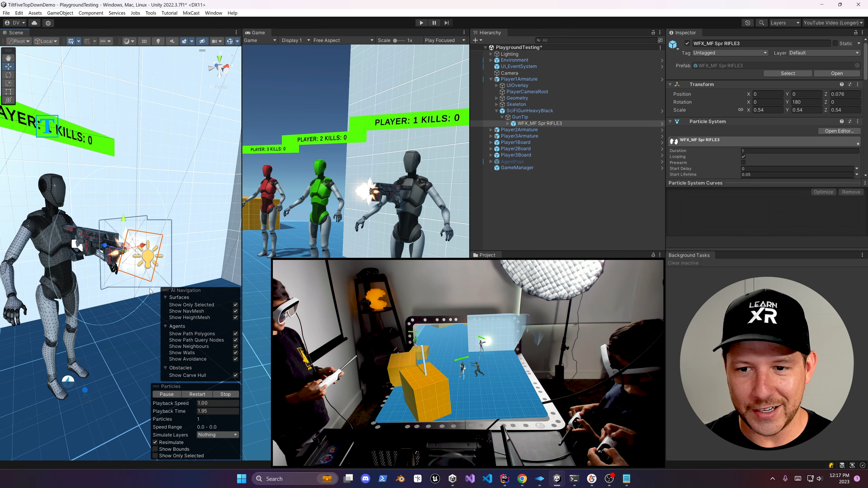This screenshot has height=488, width=868.
Task: Toggle the Show Carve Hull checkbox
Action: coord(235,375)
